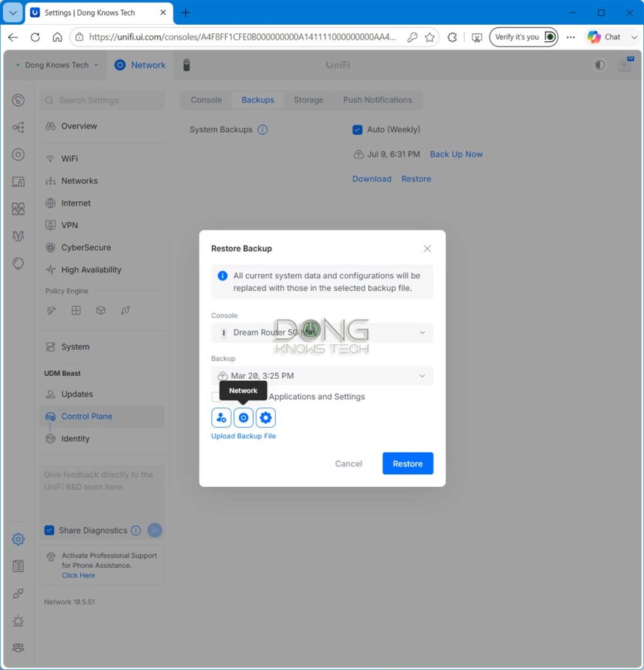Click Here link for Professional Support

[78, 575]
